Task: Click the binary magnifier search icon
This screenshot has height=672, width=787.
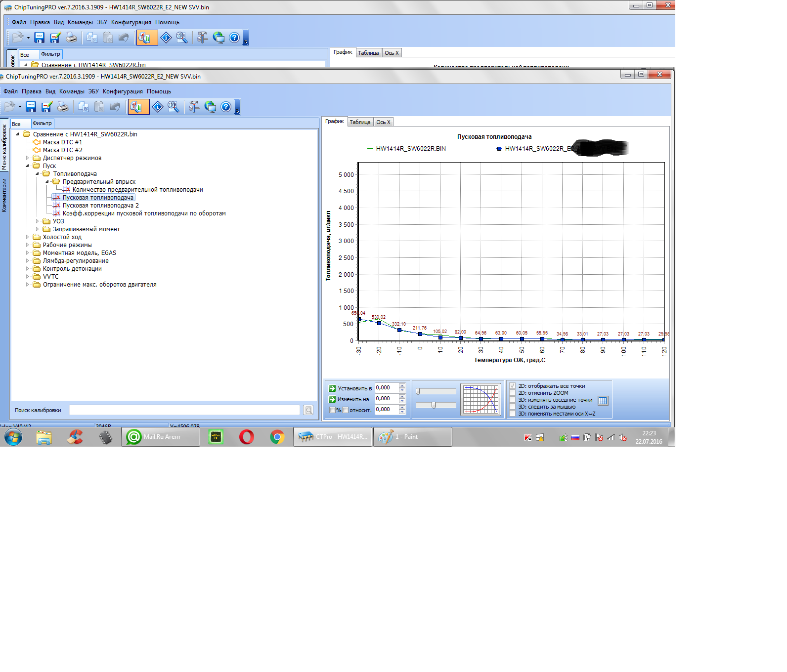Action: 173,107
